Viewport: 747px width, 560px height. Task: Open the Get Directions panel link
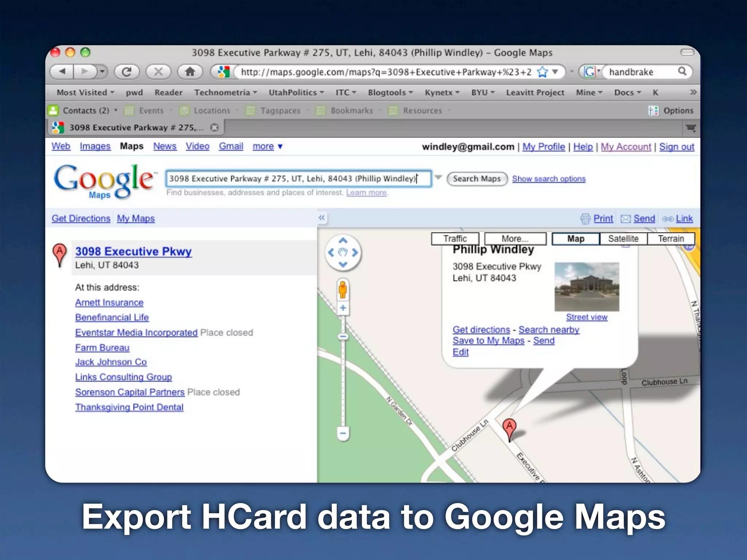(81, 218)
